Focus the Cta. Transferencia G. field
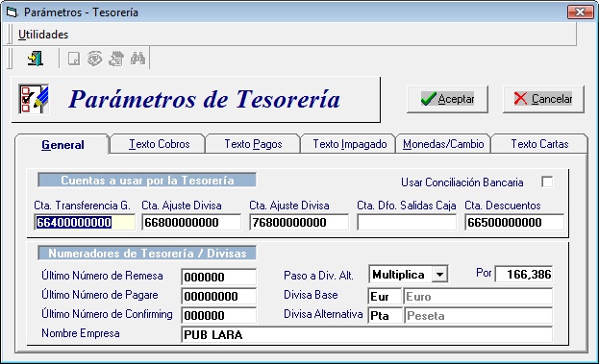Image resolution: width=599 pixels, height=364 pixels. click(x=85, y=222)
